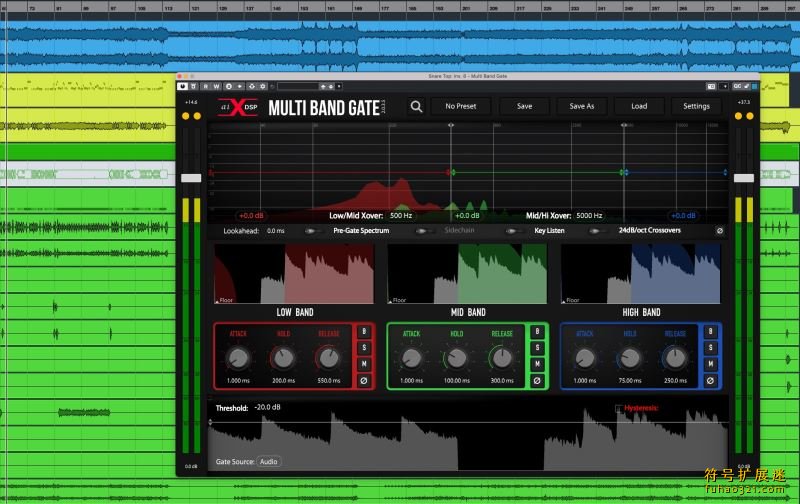
Task: Click the Mid Band Floor marker
Action: point(397,300)
